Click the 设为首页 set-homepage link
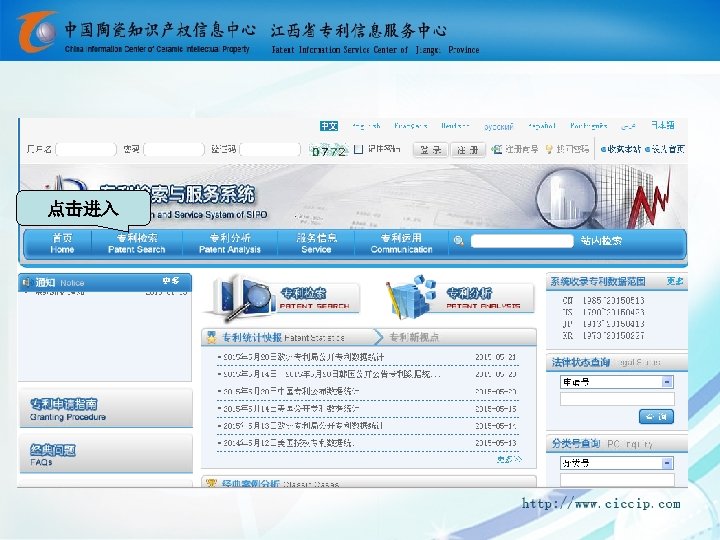 tap(665, 149)
